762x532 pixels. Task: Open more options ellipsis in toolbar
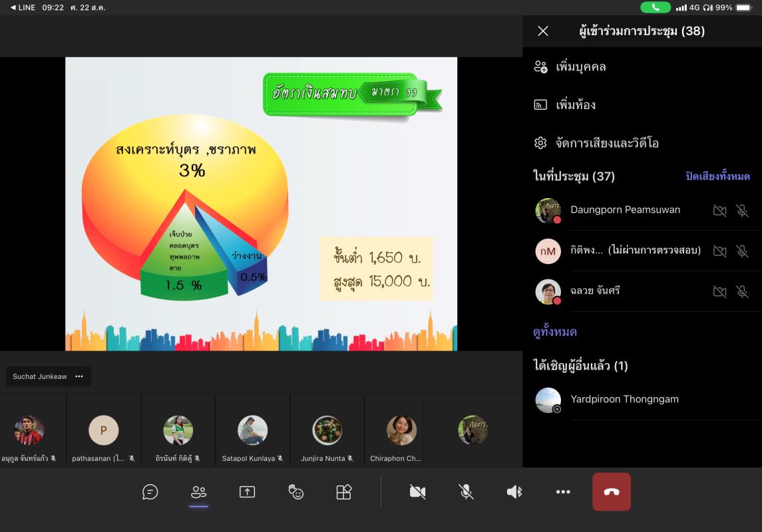tap(563, 492)
